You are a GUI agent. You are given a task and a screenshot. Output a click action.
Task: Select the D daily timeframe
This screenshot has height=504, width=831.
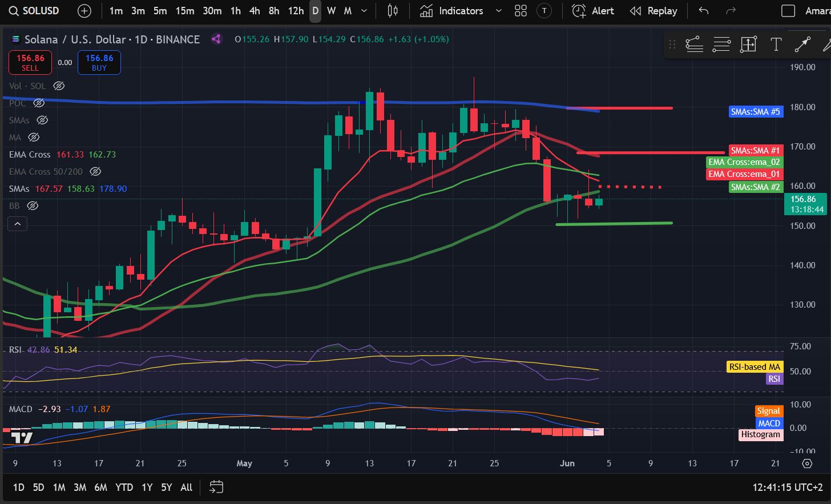(x=315, y=11)
